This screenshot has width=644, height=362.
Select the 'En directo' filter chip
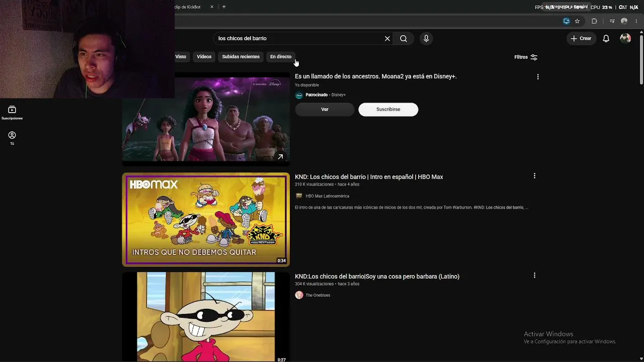tap(281, 57)
